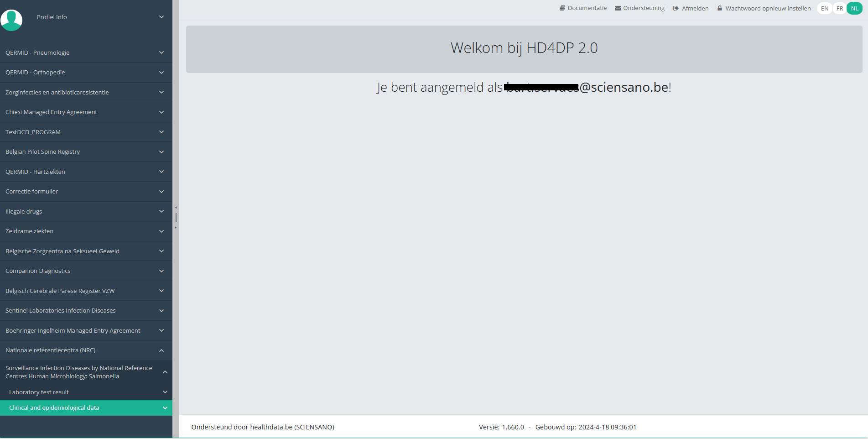Click the Wachtwoord opnieuw instellen link
Screen dimensions: 868x439
point(768,8)
